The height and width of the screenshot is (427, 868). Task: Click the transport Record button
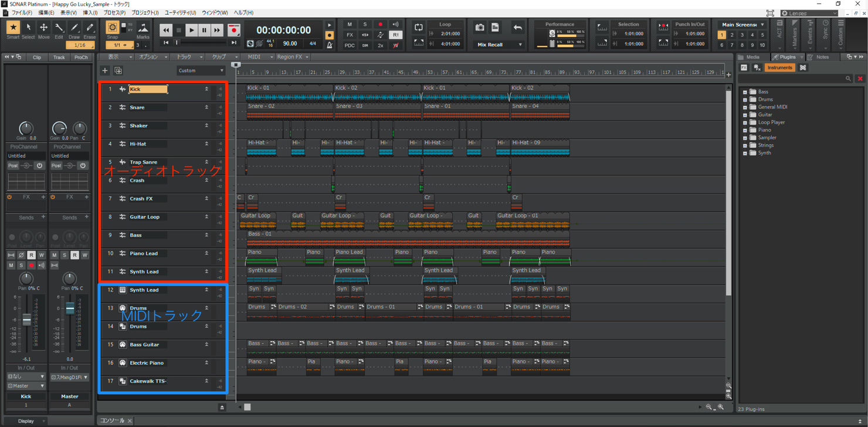point(233,30)
